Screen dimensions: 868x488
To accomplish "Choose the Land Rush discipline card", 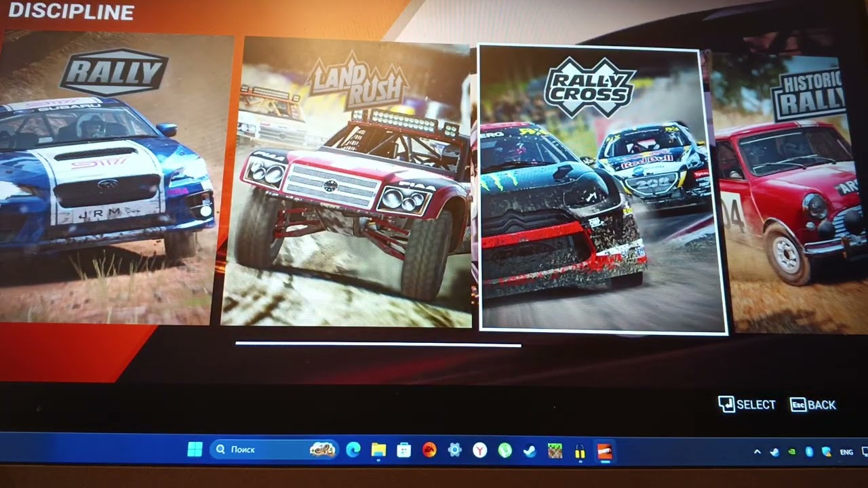I will click(347, 182).
